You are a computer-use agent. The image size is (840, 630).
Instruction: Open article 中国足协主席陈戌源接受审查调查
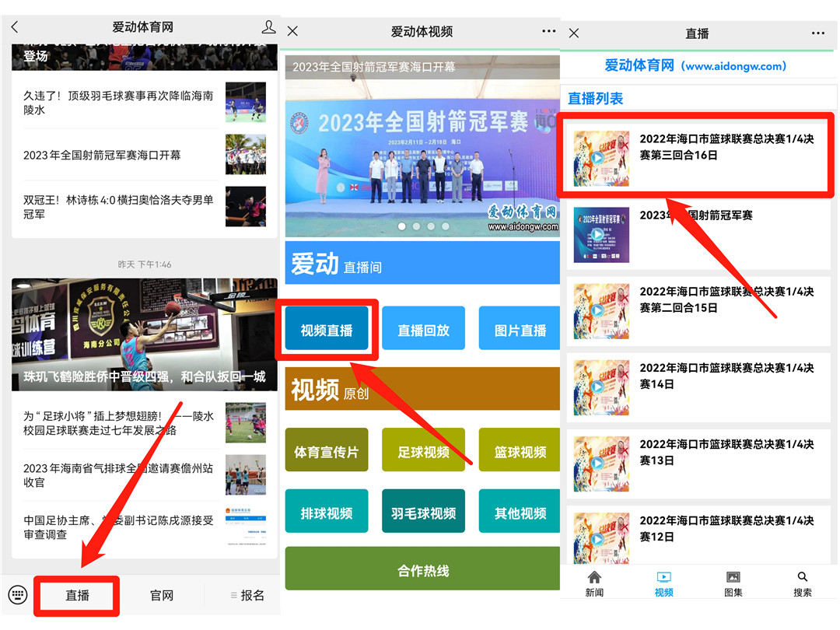tap(144, 527)
